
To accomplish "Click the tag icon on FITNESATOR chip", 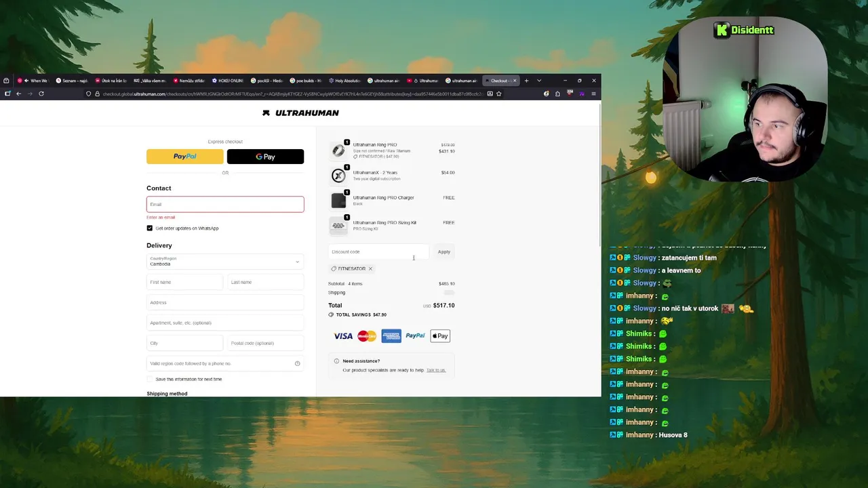I will click(334, 269).
